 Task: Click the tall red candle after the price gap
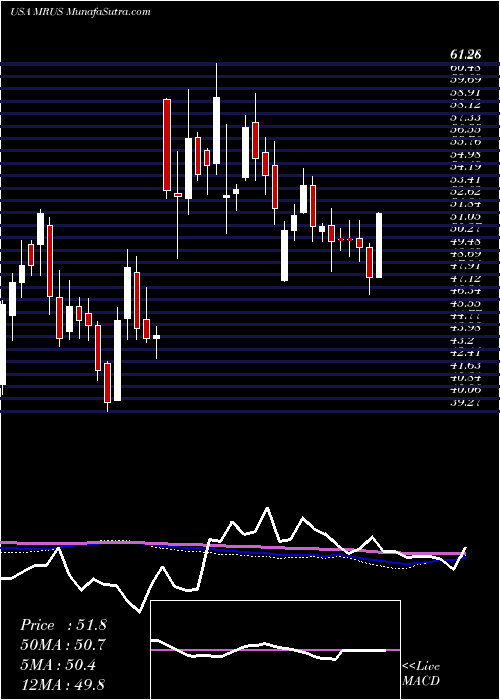click(x=167, y=145)
